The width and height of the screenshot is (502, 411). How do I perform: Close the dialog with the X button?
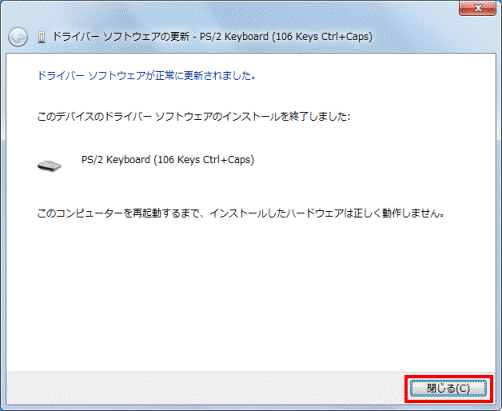[x=478, y=8]
